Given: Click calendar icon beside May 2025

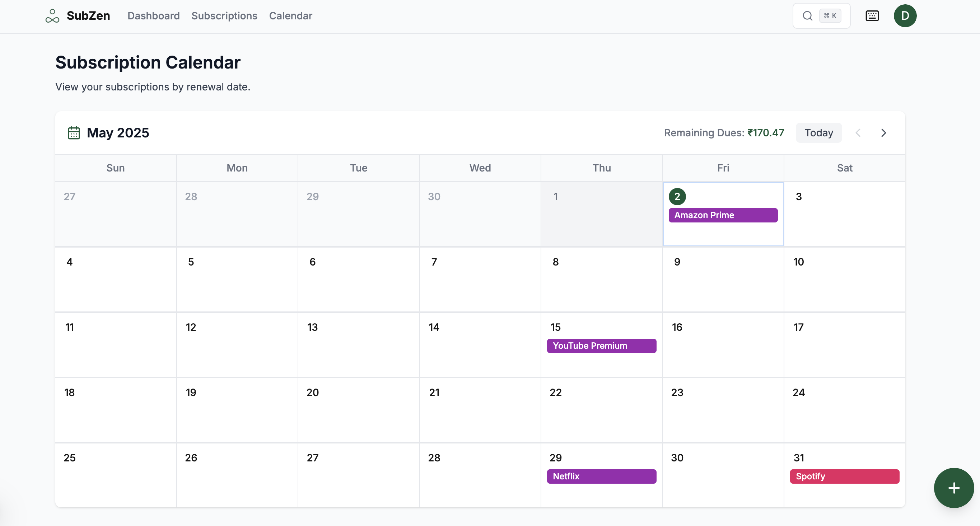Looking at the screenshot, I should click(74, 133).
